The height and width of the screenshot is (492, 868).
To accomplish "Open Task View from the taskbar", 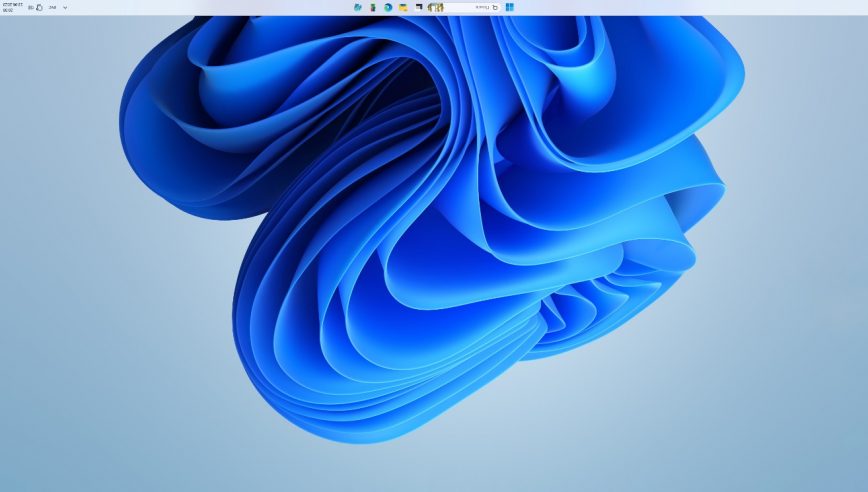I will [418, 7].
